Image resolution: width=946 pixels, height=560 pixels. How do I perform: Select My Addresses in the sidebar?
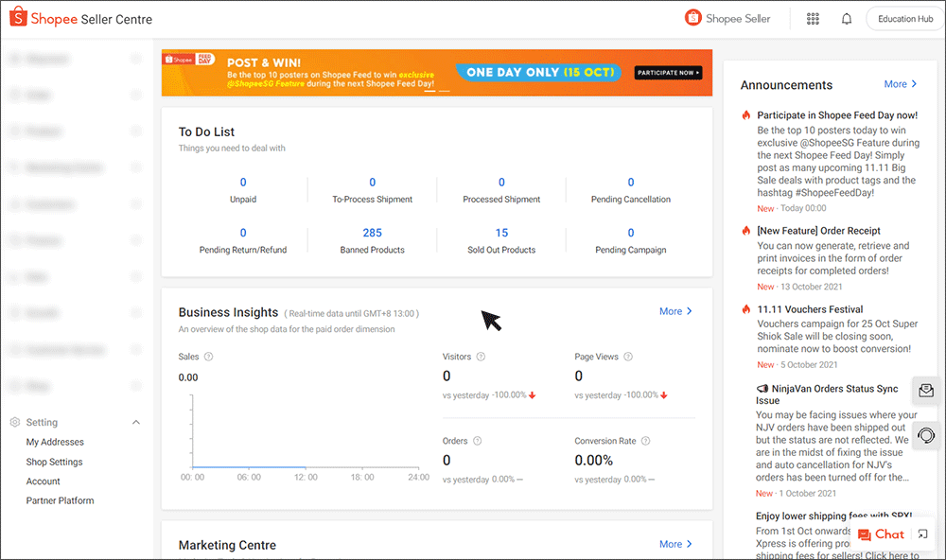[55, 442]
